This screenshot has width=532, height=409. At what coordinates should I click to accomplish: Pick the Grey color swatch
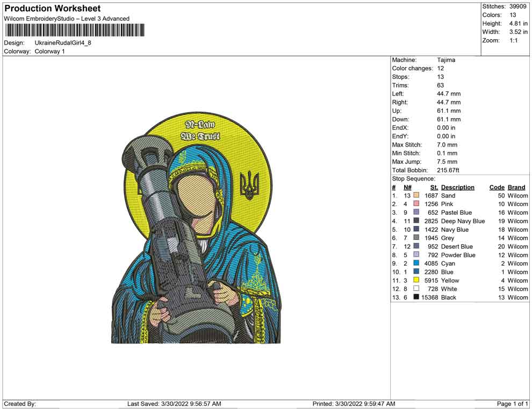pos(416,238)
